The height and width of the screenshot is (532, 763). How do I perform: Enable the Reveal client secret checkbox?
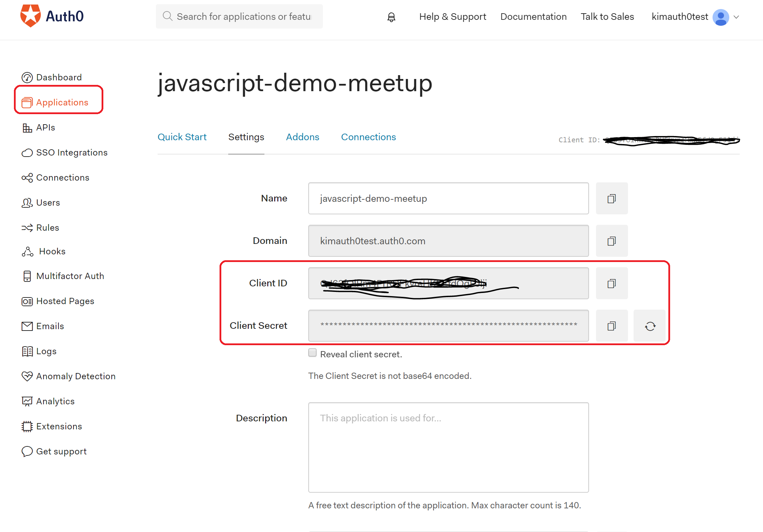(x=312, y=353)
